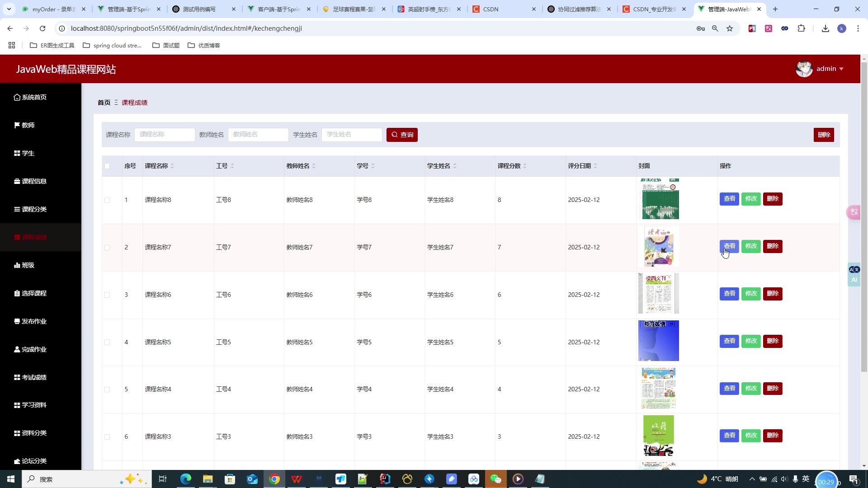Check the checkbox for row 课程名称6
The image size is (868, 488).
(107, 295)
